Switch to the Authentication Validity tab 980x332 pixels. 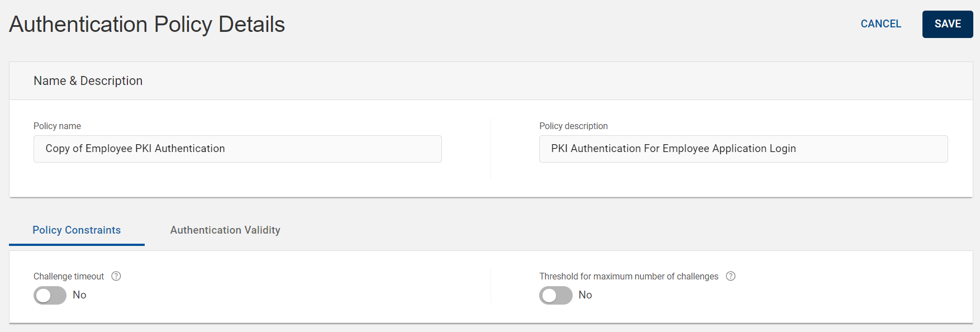225,230
